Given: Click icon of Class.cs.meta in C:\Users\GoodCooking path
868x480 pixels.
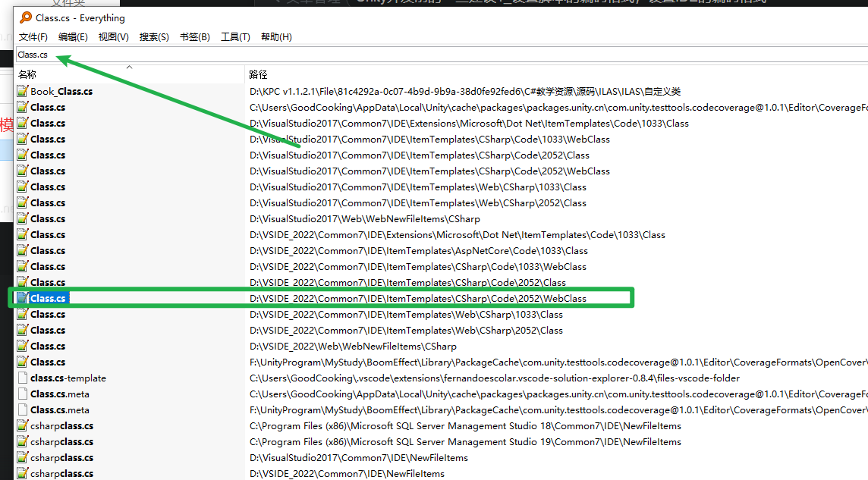Looking at the screenshot, I should 23,394.
